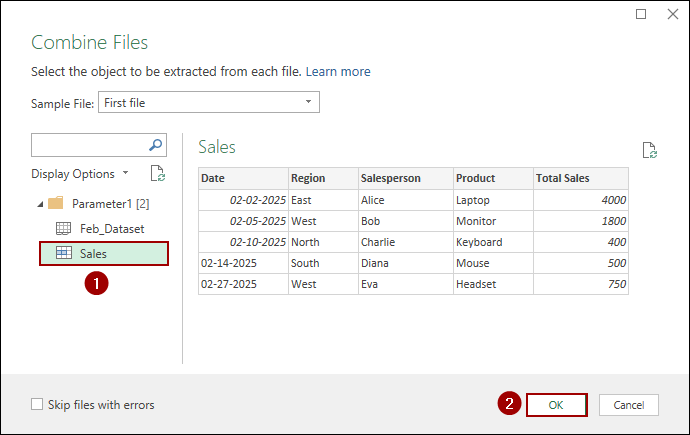Click the refresh preview icon above the table

pyautogui.click(x=649, y=150)
